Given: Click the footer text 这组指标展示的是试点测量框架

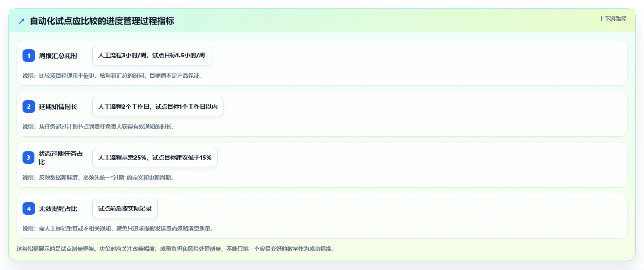Looking at the screenshot, I should [x=175, y=249].
